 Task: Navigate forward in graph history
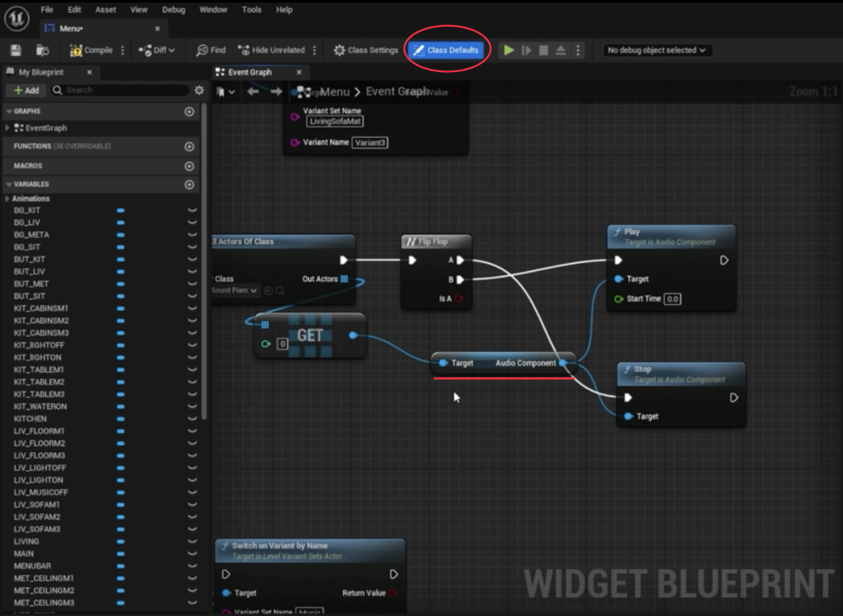point(276,92)
